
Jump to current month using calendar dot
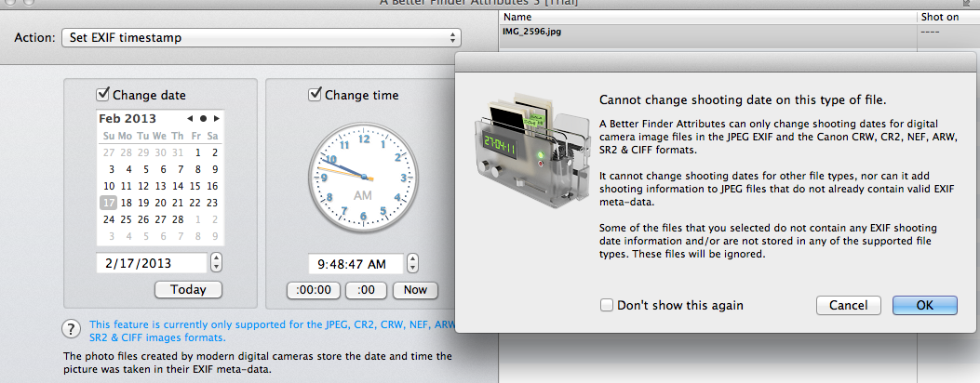click(203, 119)
